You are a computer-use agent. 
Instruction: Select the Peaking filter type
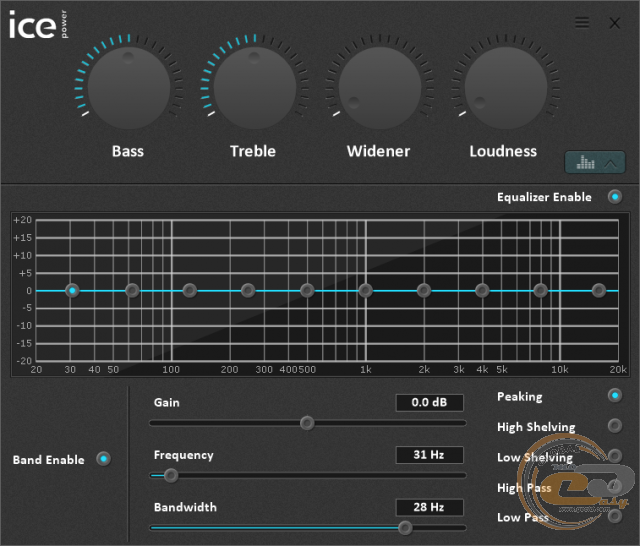click(x=614, y=396)
